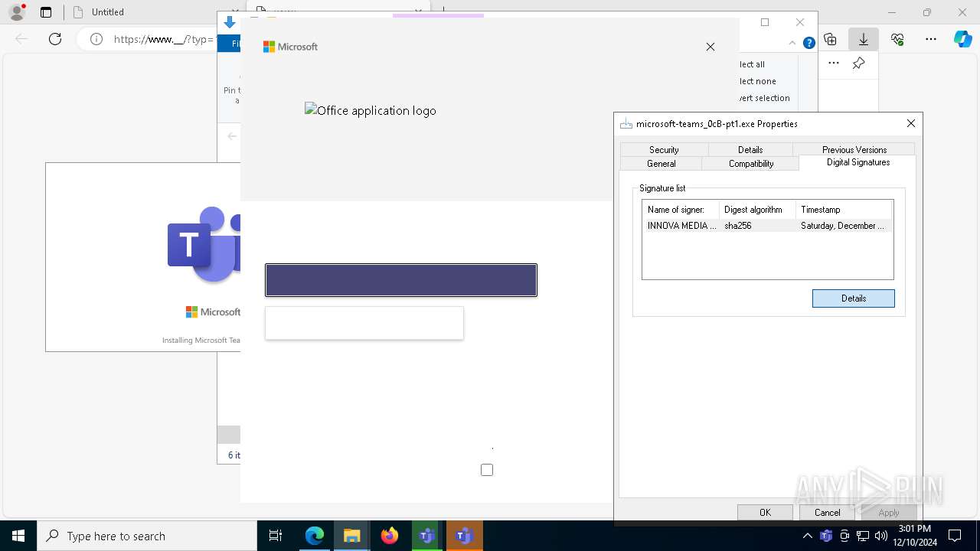980x551 pixels.
Task: Open More options in Downloads panel
Action: (834, 64)
